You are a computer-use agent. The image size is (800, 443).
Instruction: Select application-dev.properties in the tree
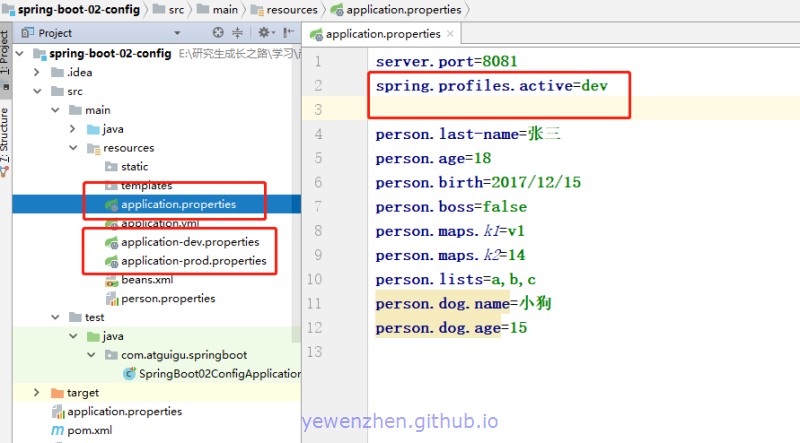189,242
